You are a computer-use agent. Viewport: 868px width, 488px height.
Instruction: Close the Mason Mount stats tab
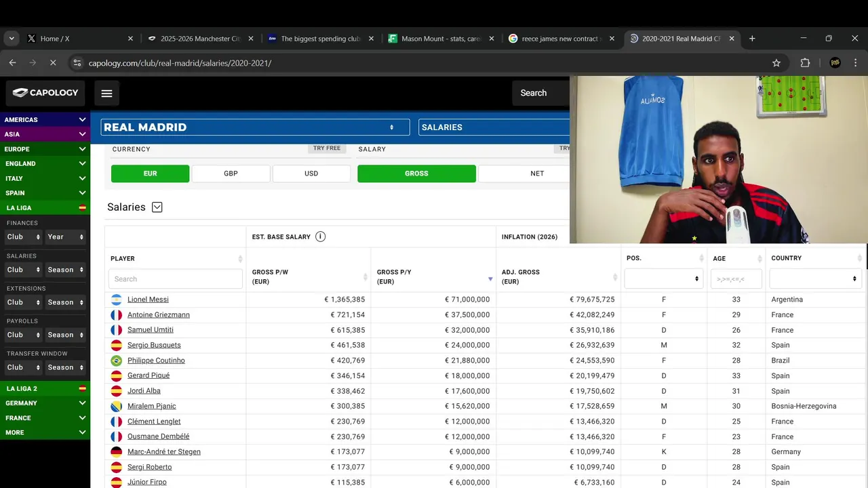pos(492,39)
